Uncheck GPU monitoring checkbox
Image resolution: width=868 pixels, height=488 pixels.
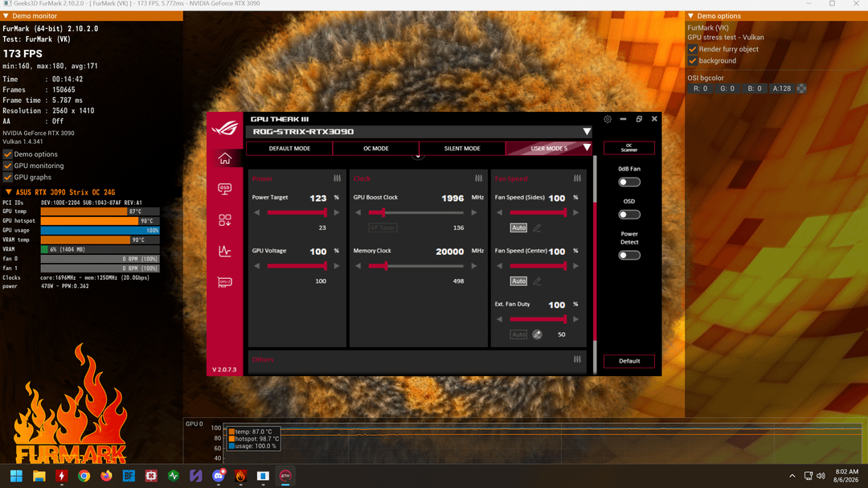(8, 166)
